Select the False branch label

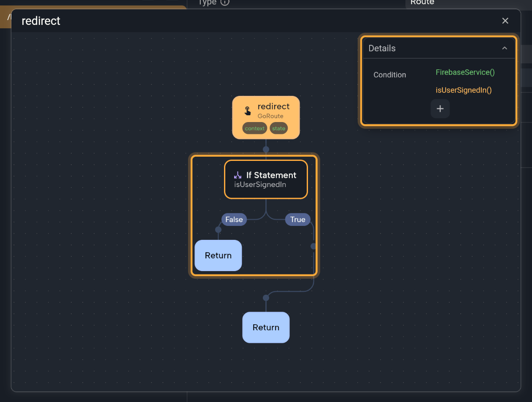[x=234, y=220]
